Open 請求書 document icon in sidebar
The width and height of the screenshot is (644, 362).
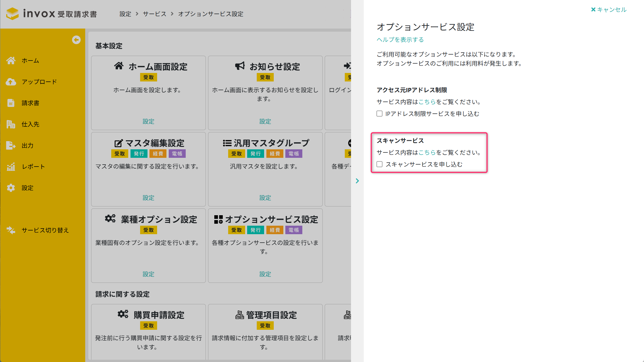(x=11, y=103)
